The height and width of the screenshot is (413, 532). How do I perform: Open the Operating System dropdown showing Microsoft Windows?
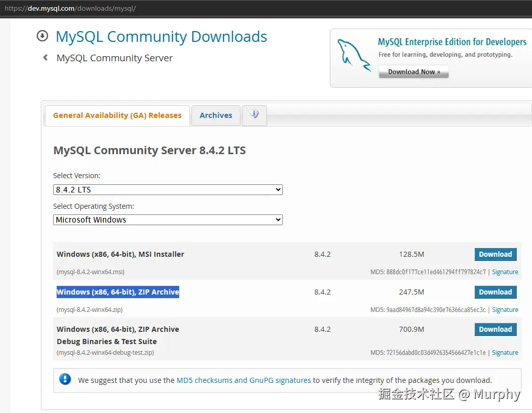(x=167, y=220)
